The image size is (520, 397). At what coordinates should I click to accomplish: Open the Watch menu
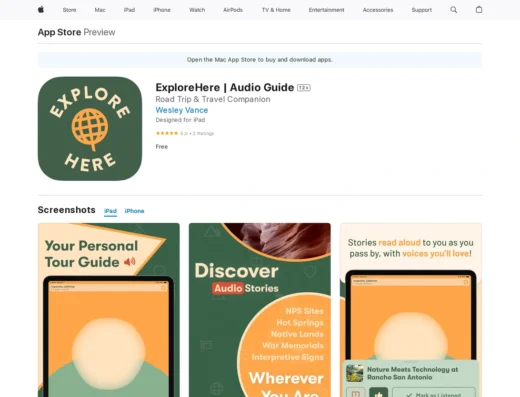point(197,10)
